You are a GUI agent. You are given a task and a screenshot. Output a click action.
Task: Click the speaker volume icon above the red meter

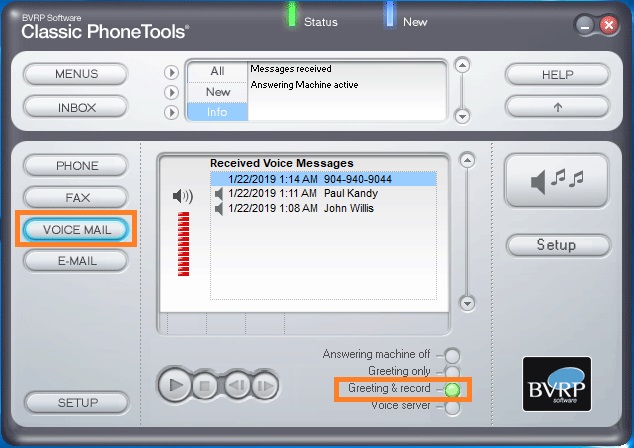point(183,197)
